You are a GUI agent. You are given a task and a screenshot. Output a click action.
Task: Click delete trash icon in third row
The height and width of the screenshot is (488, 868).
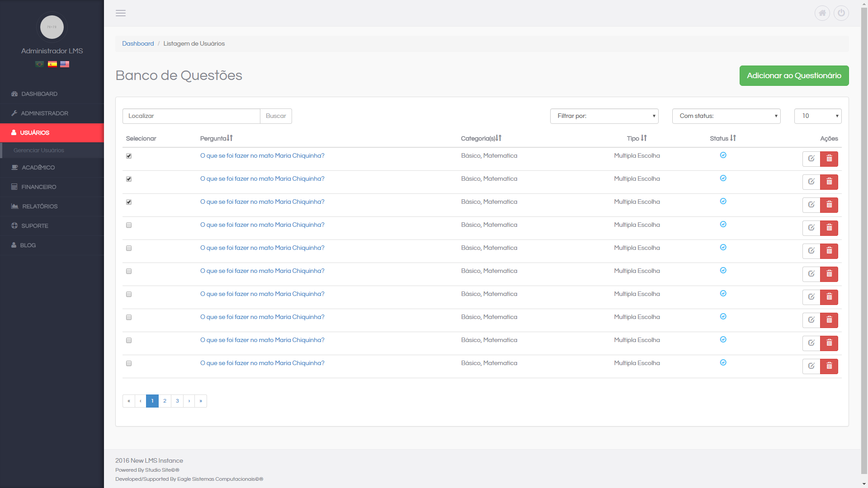click(x=829, y=205)
